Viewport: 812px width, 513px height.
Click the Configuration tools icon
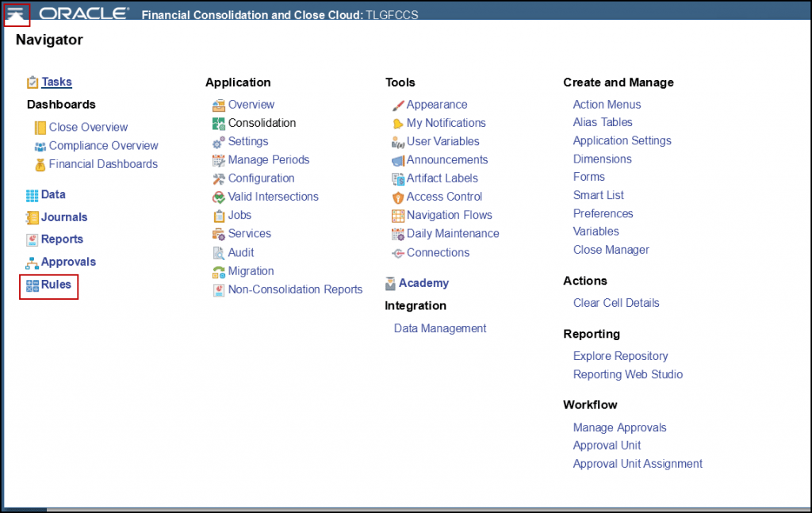click(219, 178)
